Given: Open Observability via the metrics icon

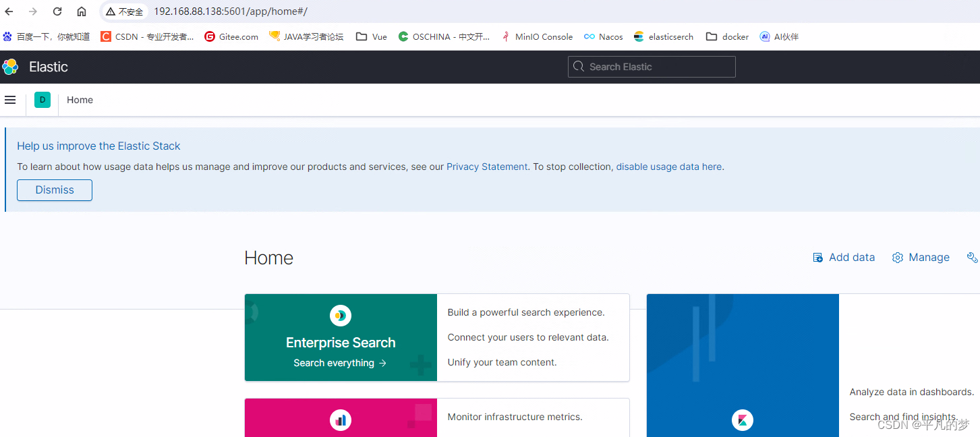Looking at the screenshot, I should (x=340, y=419).
